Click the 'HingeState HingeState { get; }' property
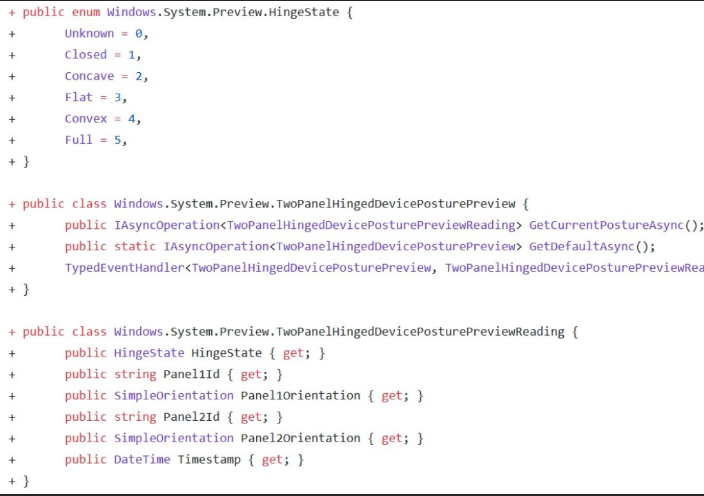The image size is (704, 496). (195, 353)
